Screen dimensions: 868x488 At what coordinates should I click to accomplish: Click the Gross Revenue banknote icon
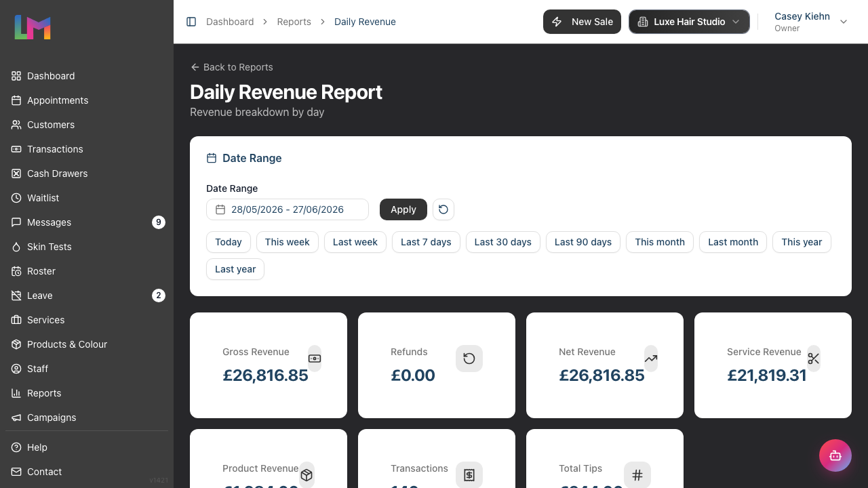point(315,359)
